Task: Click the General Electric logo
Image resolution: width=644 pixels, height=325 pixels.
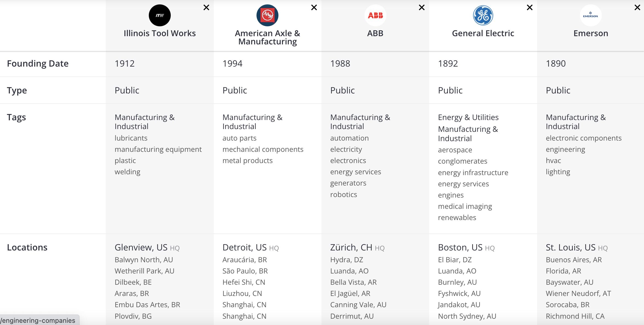Action: (483, 15)
